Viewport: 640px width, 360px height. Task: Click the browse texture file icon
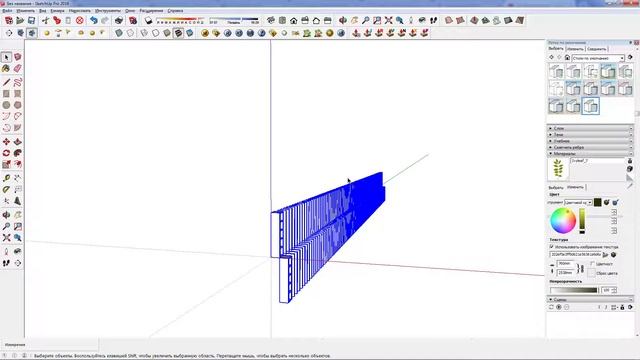605,255
